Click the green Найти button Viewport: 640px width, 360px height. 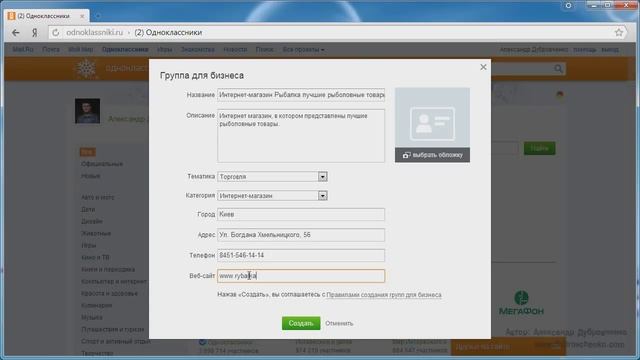pyautogui.click(x=539, y=148)
